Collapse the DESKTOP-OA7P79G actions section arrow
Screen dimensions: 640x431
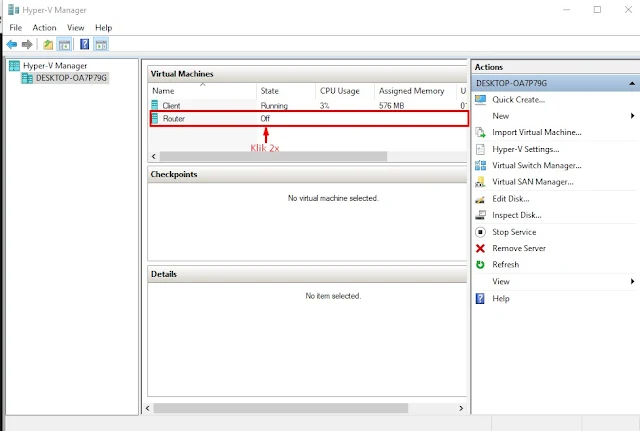click(x=632, y=83)
